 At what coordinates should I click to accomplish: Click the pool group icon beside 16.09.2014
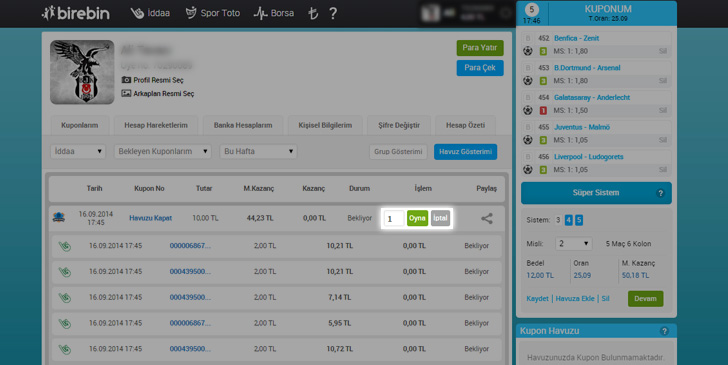(x=58, y=217)
